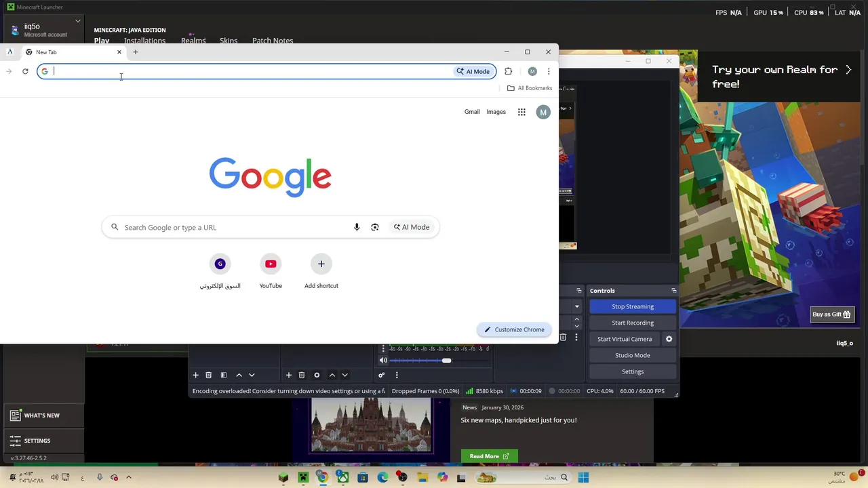Open the Realms tab
868x488 pixels.
click(193, 41)
